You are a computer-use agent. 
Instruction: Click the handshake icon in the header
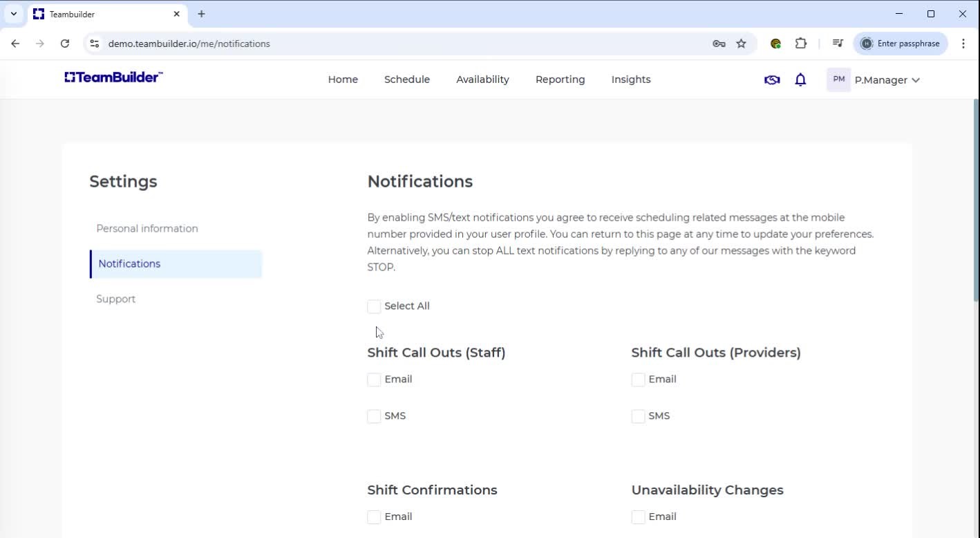pos(771,79)
